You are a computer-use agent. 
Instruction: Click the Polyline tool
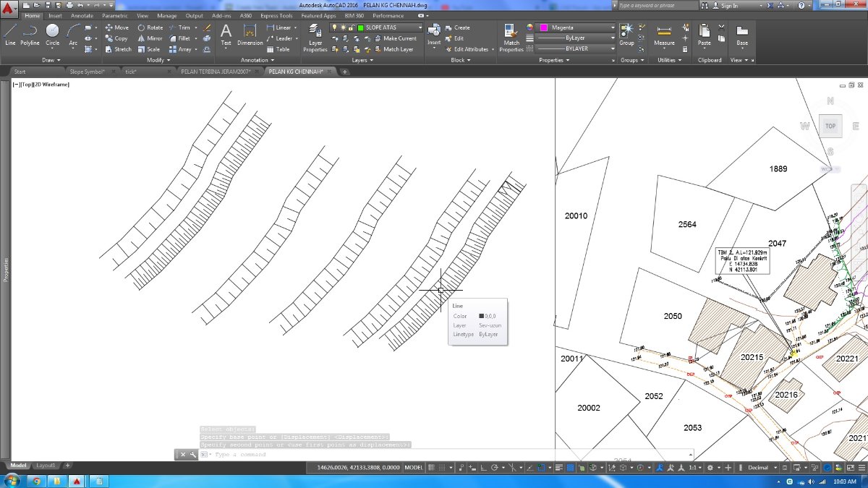click(30, 34)
